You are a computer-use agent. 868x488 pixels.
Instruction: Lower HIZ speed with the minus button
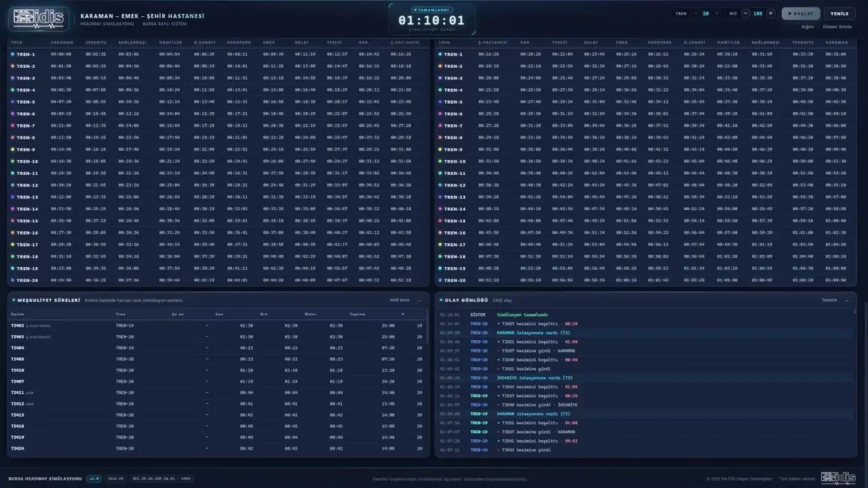tap(746, 14)
